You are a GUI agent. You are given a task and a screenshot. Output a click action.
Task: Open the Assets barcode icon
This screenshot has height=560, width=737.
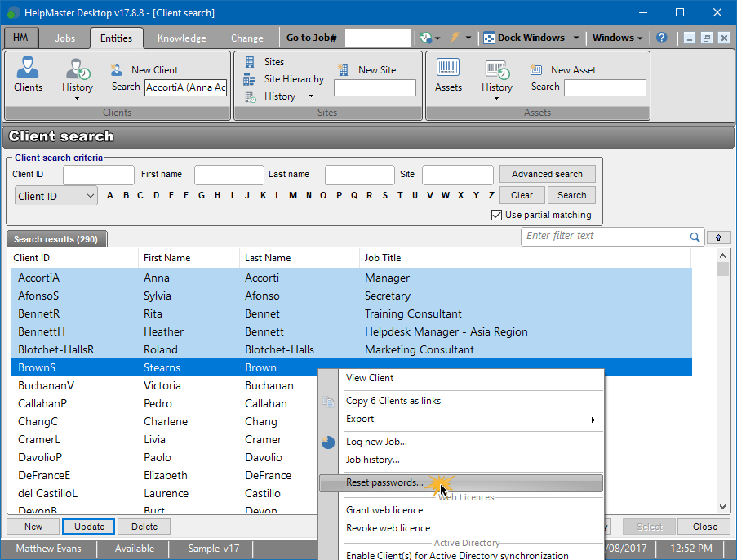coord(448,67)
